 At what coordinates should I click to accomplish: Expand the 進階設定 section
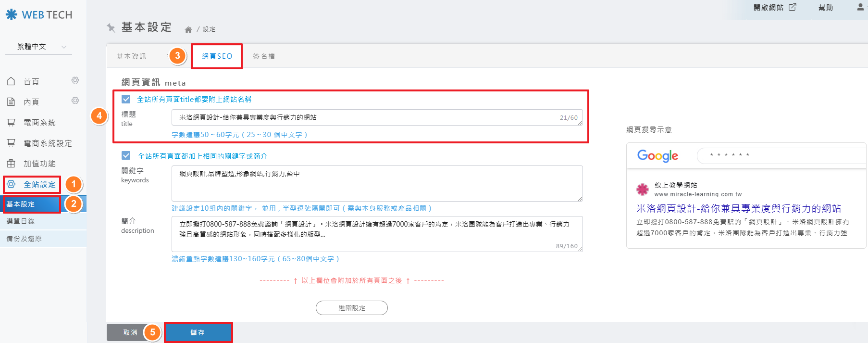pyautogui.click(x=351, y=308)
